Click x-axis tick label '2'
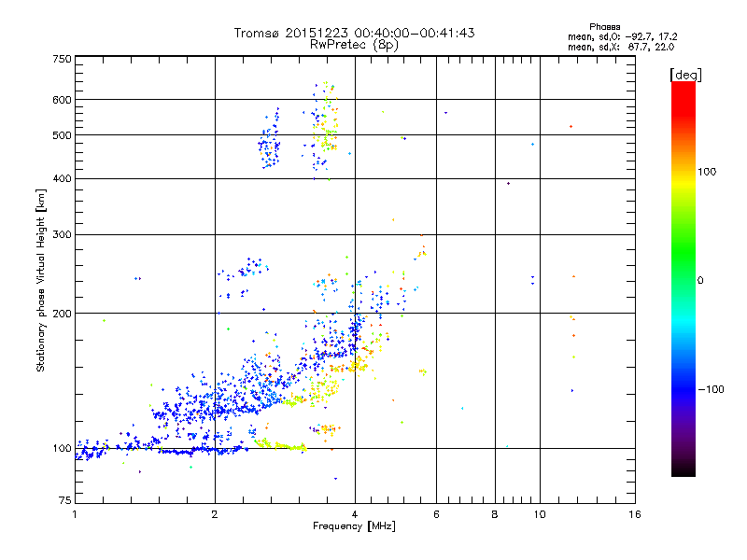Screen dimensions: 747x560 click(215, 514)
